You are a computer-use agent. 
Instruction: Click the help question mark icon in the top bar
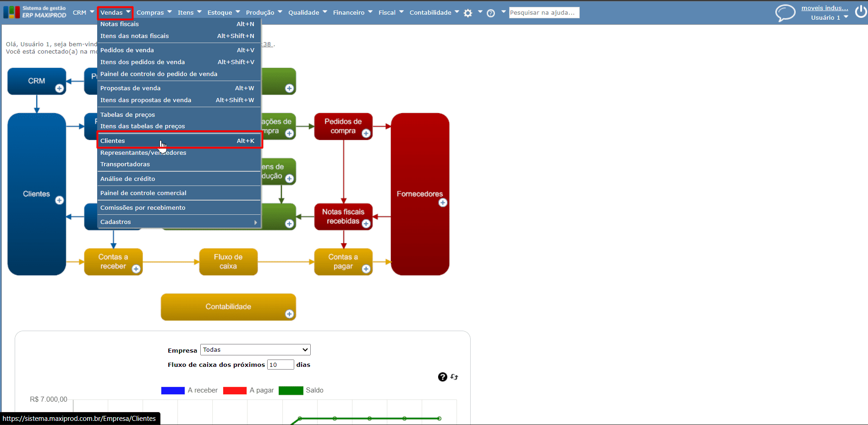click(491, 13)
